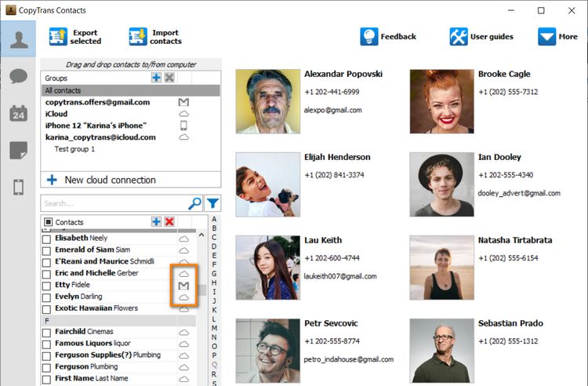This screenshot has height=386, width=588.
Task: Check the Exotic Hawaiian Flowers checkbox
Action: pyautogui.click(x=46, y=309)
